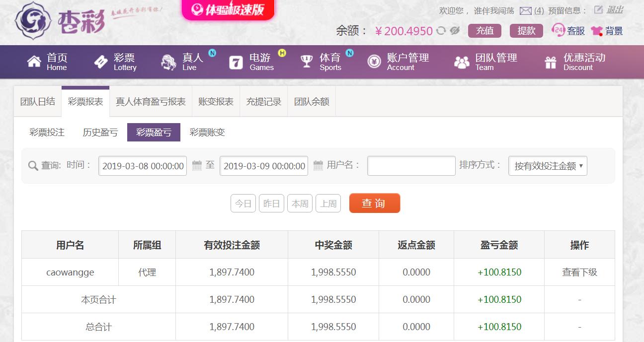Screen dimensions: 644x342
Task: Open 彩票 Lottery menu
Action: tap(115, 62)
